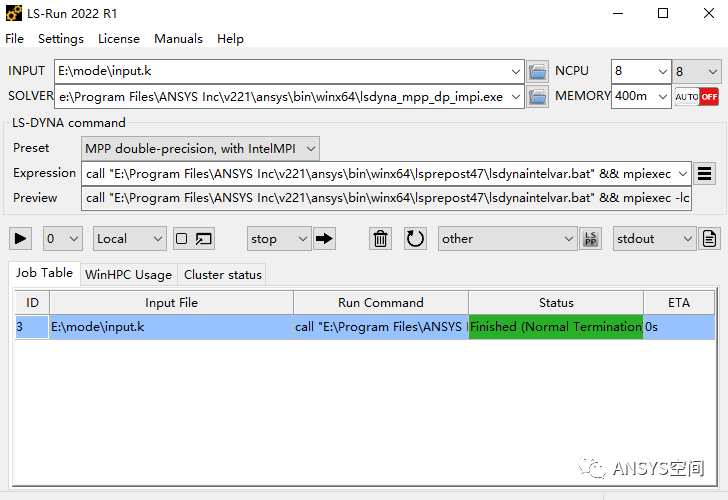This screenshot has height=500, width=728.
Task: Click Status column header
Action: click(556, 303)
